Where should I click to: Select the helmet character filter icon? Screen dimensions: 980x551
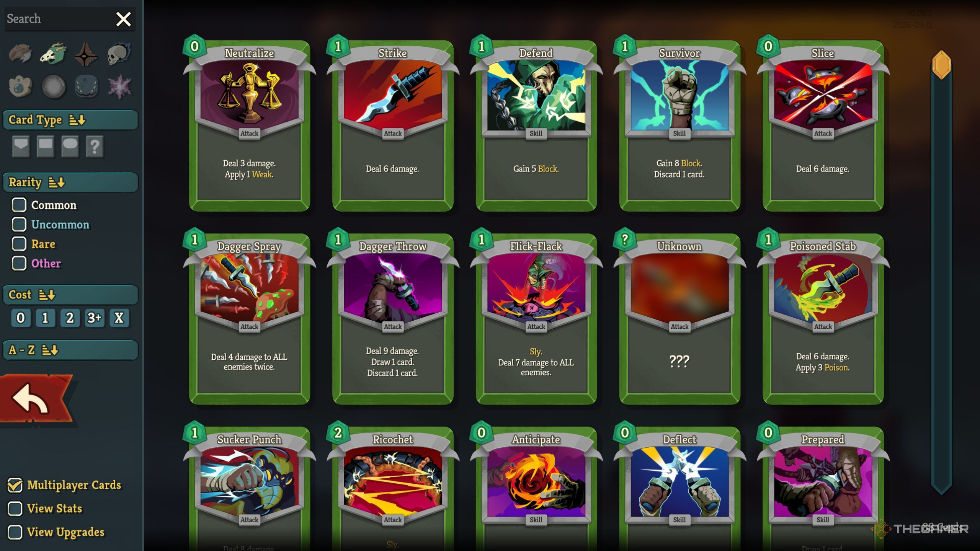point(20,53)
